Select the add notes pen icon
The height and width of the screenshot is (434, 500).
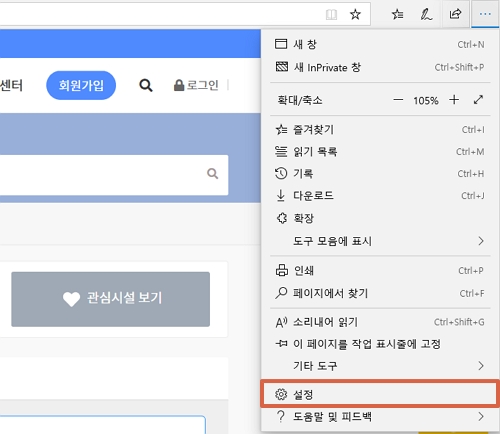click(x=426, y=14)
